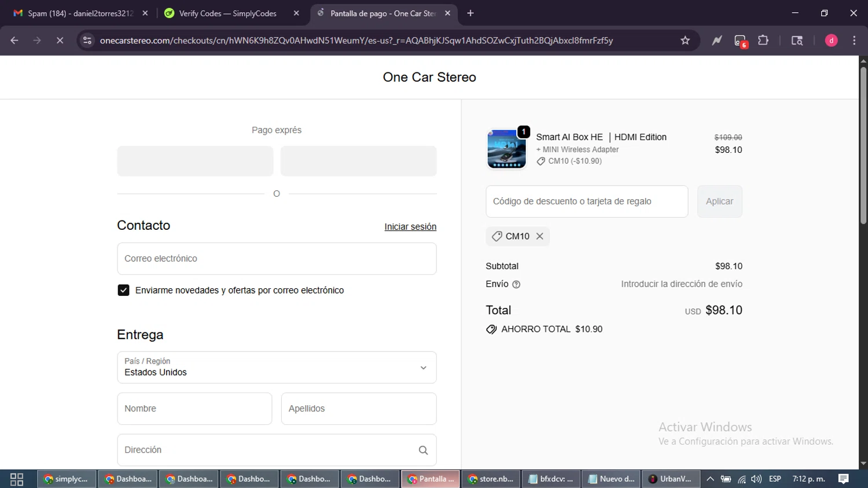Screen dimensions: 868x488
Task: Show hidden system tray icons
Action: pos(710,479)
